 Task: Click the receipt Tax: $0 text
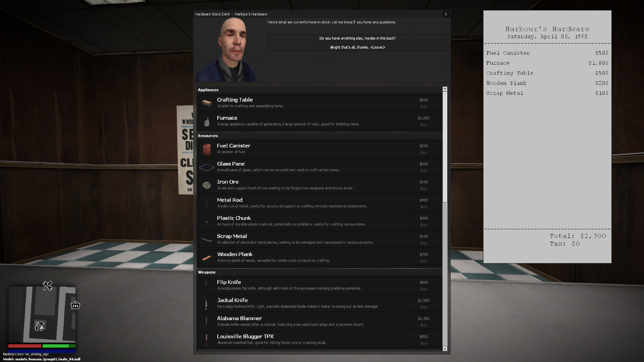[565, 244]
